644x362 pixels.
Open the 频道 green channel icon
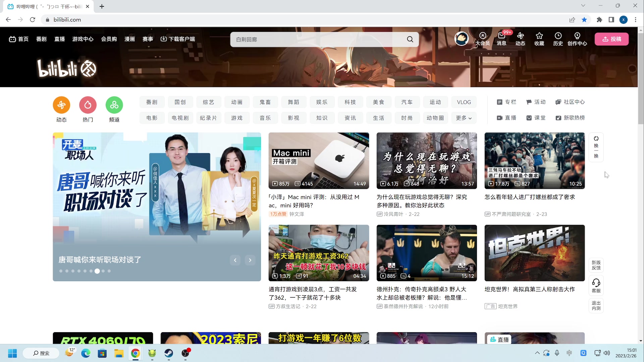[x=114, y=105]
